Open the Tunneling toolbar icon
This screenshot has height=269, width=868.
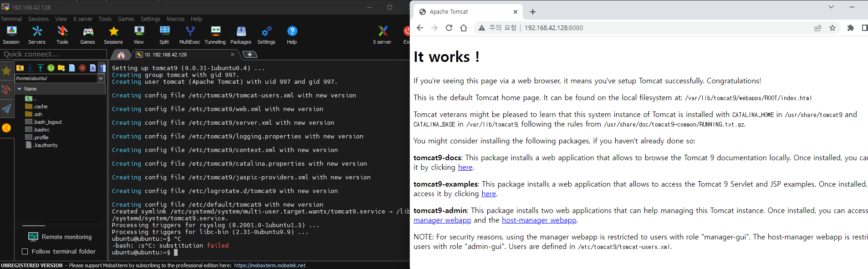[215, 35]
